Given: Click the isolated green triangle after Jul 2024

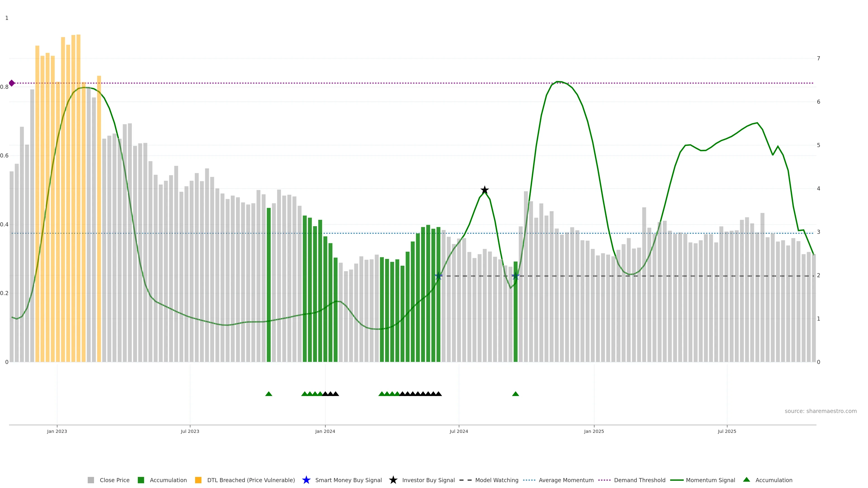Looking at the screenshot, I should [515, 394].
